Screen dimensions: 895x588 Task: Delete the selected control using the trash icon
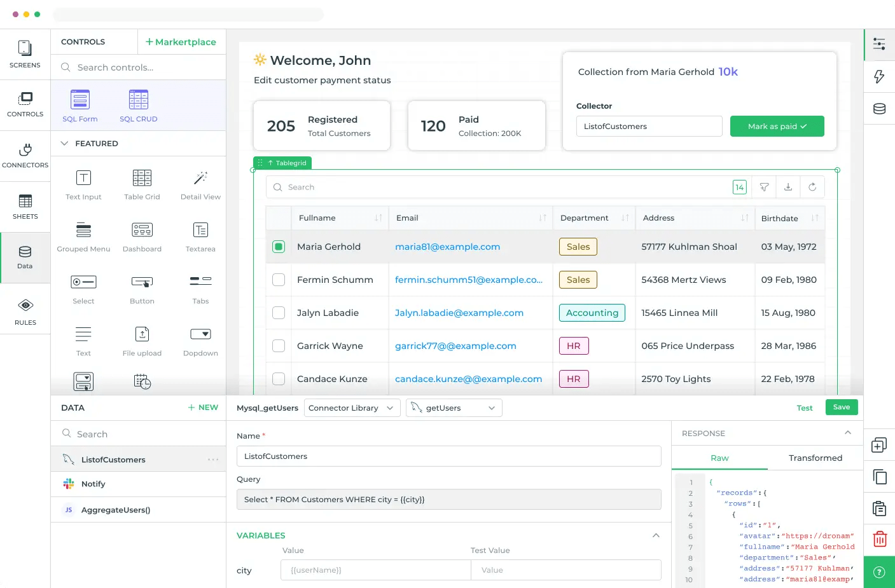point(879,538)
